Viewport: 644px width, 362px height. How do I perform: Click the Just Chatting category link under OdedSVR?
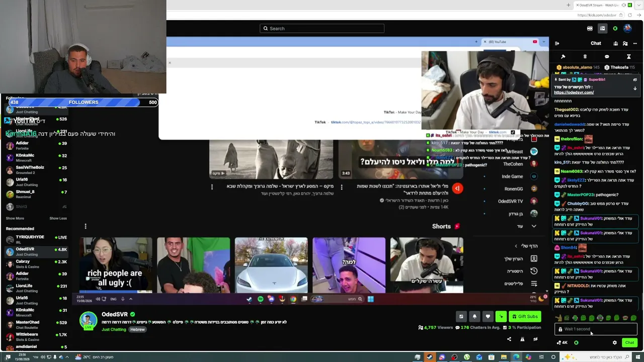click(x=114, y=329)
